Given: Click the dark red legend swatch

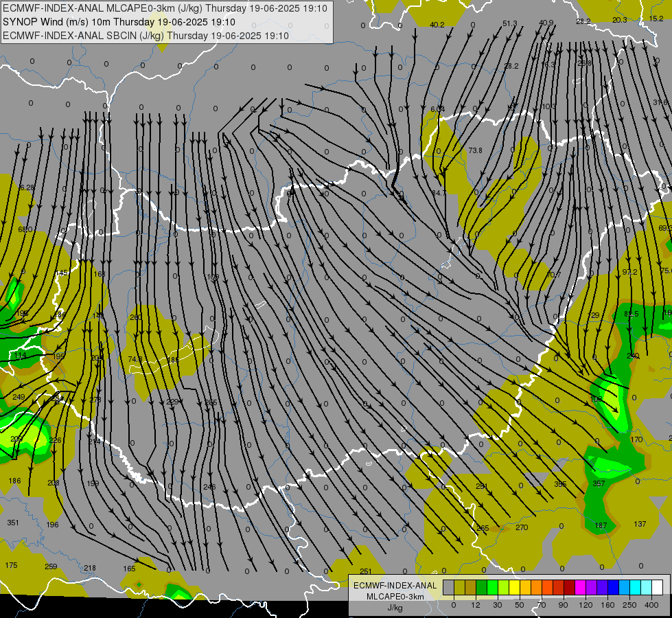Looking at the screenshot, I should pyautogui.click(x=569, y=588).
